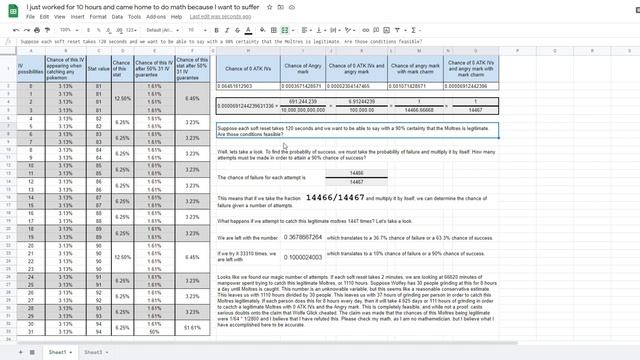Click the Insert chart icon
Image resolution: width=640 pixels, height=360 pixels.
click(387, 30)
